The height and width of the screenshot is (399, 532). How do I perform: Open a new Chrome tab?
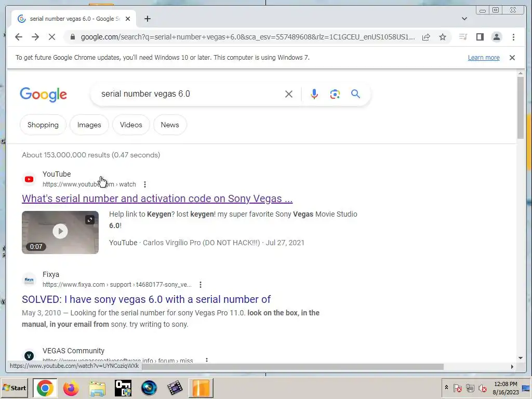point(147,19)
